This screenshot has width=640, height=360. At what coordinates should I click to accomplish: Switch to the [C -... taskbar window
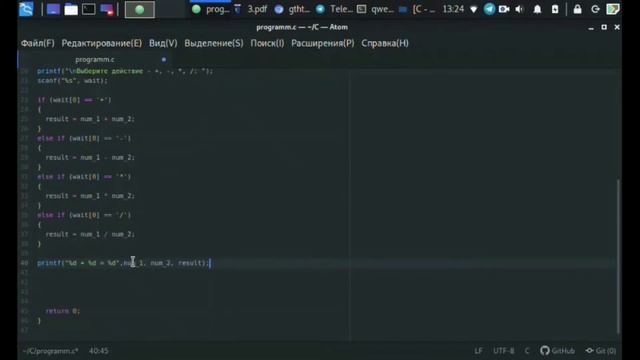click(416, 9)
